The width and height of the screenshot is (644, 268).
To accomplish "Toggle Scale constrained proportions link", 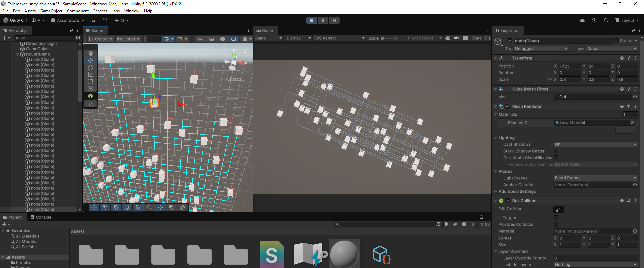I will [x=549, y=79].
